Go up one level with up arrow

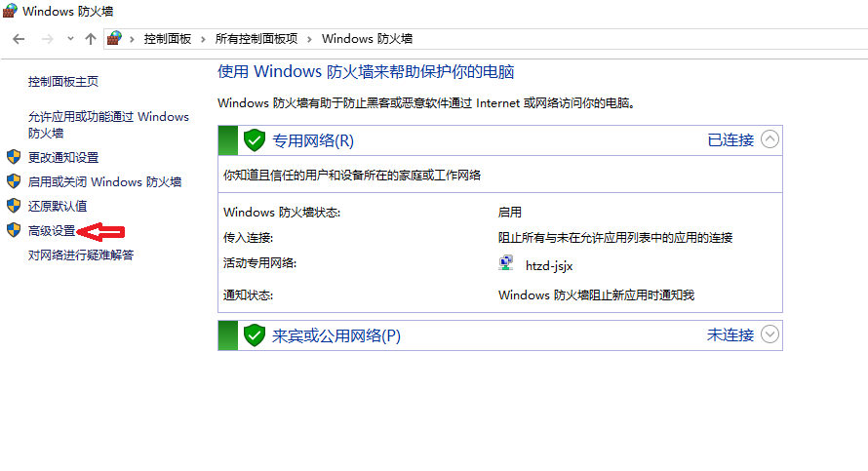(x=91, y=39)
